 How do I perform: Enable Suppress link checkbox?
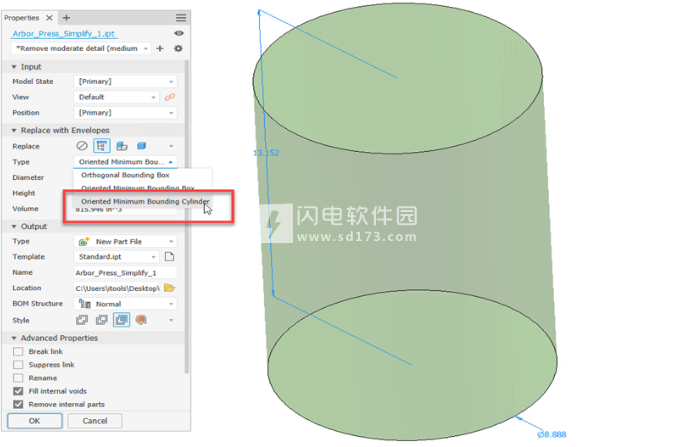coord(18,365)
